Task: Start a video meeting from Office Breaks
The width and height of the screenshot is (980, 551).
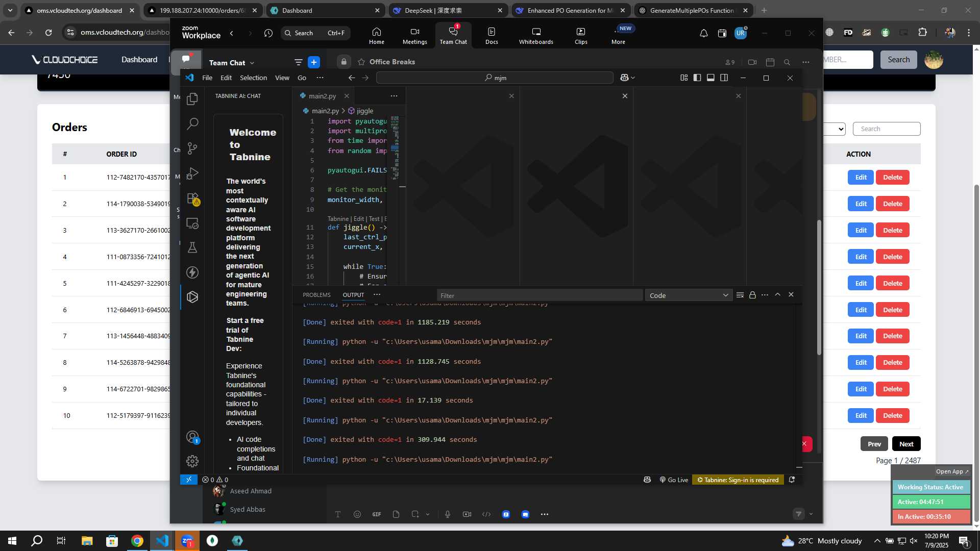Action: (x=752, y=62)
